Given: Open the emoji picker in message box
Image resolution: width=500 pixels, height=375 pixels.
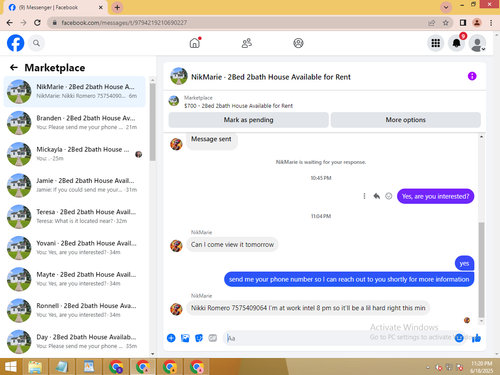Looking at the screenshot, I should click(x=459, y=338).
